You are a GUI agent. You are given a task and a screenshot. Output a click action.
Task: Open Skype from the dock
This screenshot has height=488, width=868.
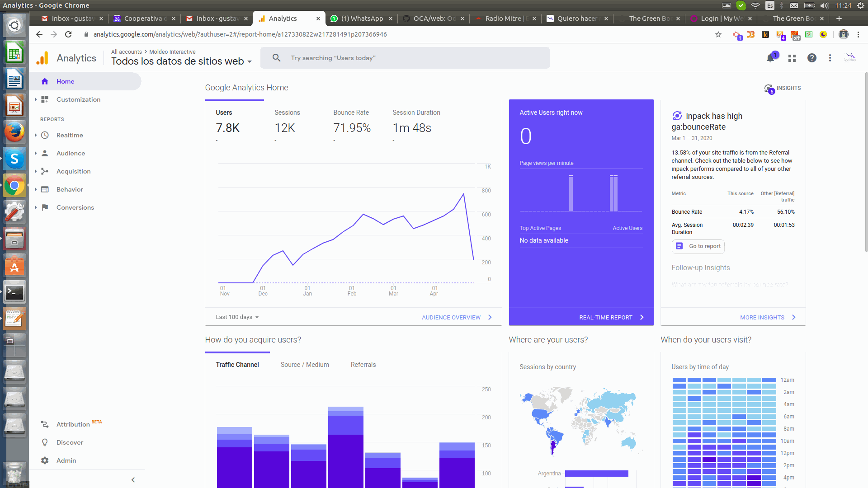(14, 159)
